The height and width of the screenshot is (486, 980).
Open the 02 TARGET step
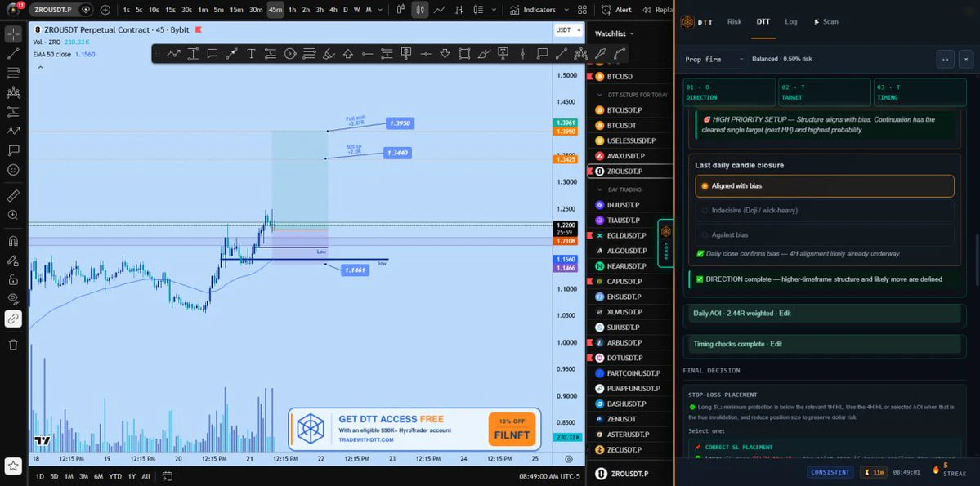point(824,92)
